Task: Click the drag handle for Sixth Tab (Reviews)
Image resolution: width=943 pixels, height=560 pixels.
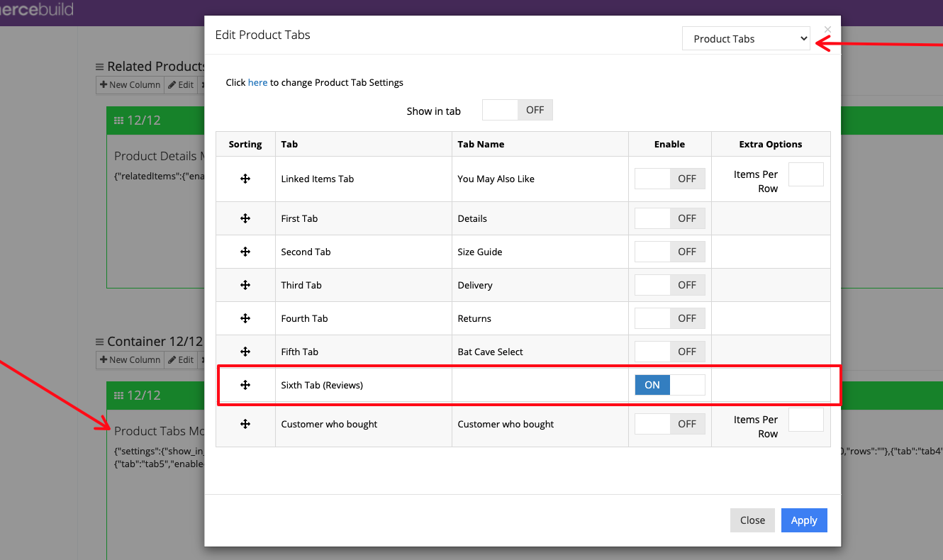Action: (245, 384)
